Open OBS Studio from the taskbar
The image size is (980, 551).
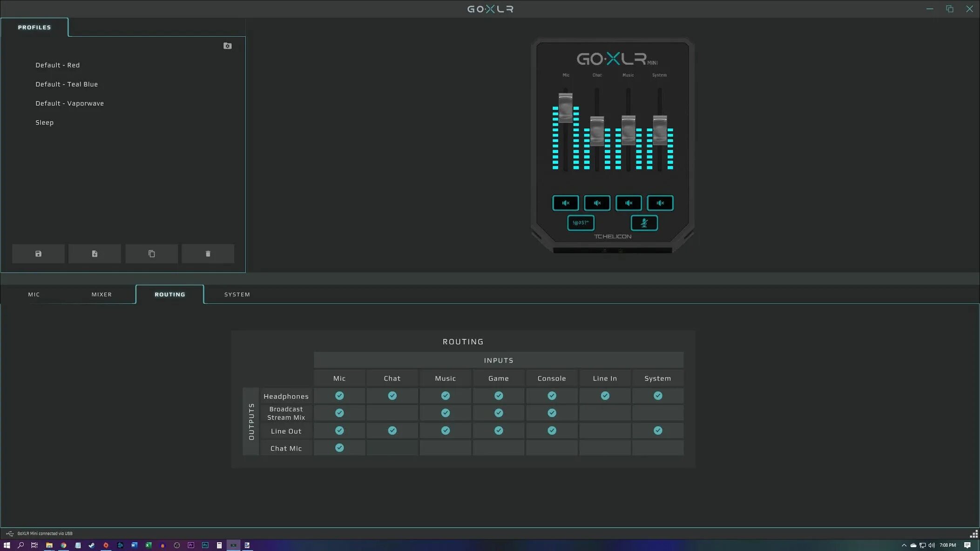(176, 544)
